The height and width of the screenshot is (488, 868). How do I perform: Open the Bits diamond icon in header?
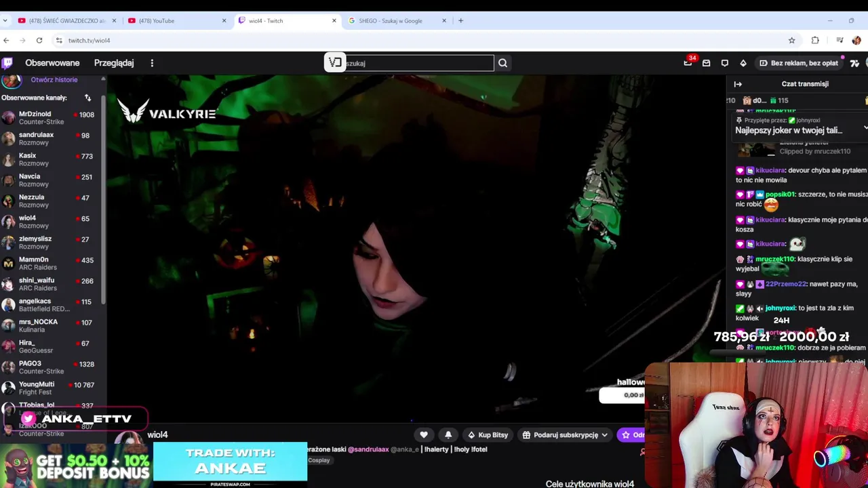[x=743, y=63]
